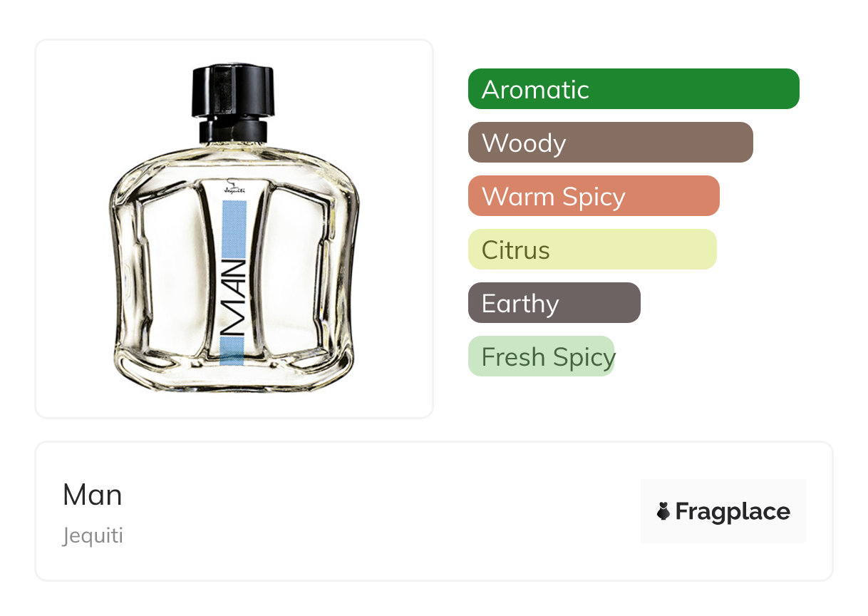Select the product info card at bottom
The image size is (868, 616).
434,511
